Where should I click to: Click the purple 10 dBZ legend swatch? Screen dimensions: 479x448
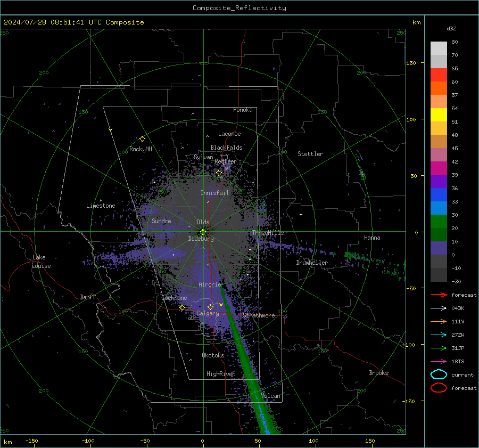coord(439,248)
